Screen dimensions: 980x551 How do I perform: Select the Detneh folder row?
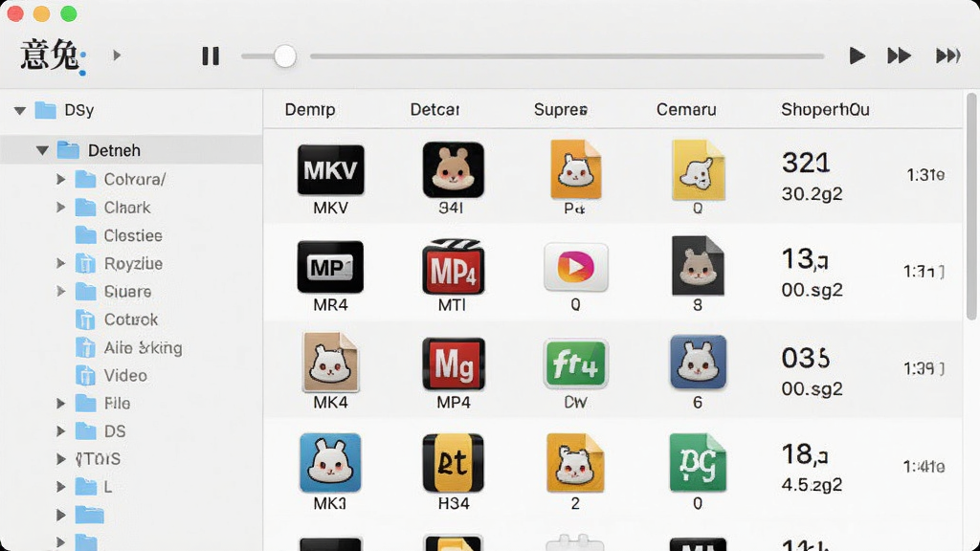coord(131,150)
